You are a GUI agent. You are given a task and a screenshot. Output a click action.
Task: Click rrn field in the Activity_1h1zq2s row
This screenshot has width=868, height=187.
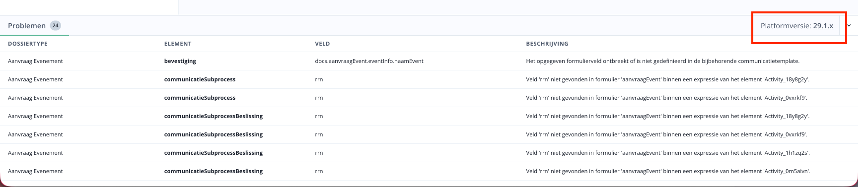319,153
